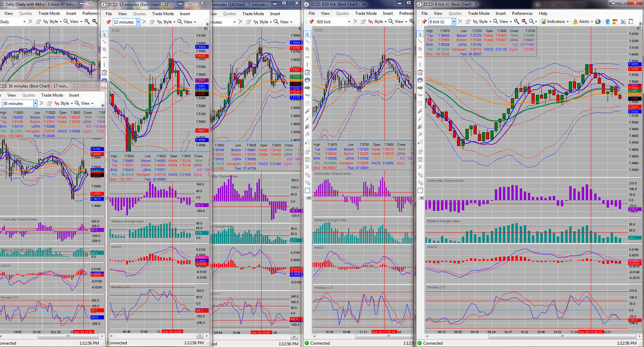Image resolution: width=644 pixels, height=347 pixels.
Task: Select the horizontal line tool in 6 tick window
Action: coord(420,57)
